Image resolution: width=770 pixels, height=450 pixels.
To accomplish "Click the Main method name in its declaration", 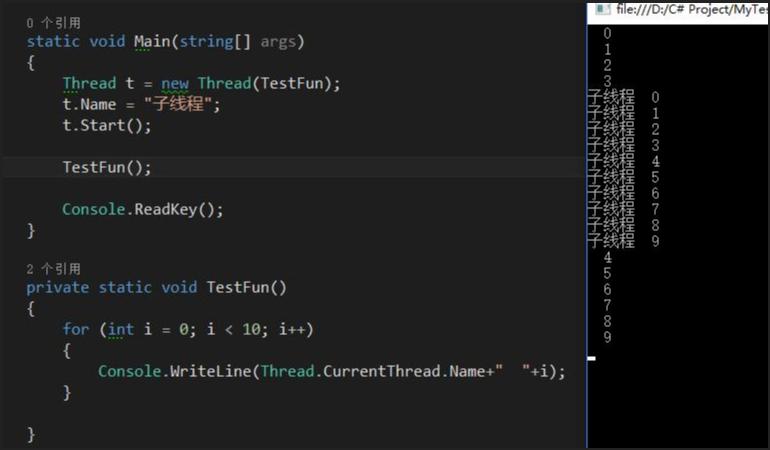I will coord(152,41).
